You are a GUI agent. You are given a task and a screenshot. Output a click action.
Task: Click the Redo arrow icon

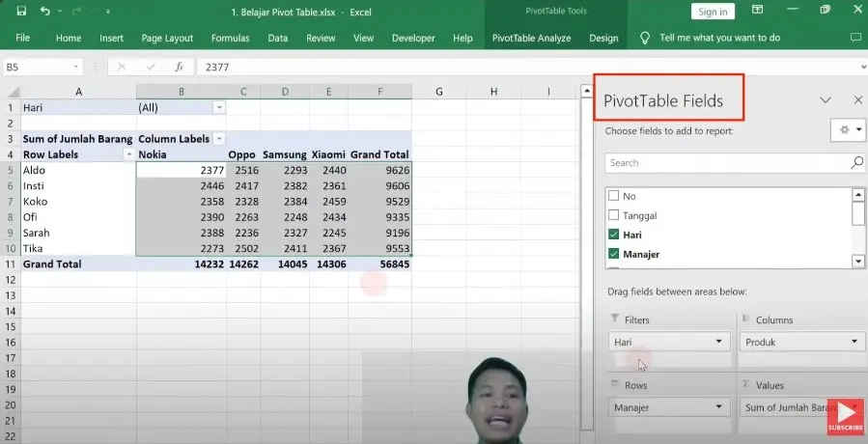pos(76,11)
